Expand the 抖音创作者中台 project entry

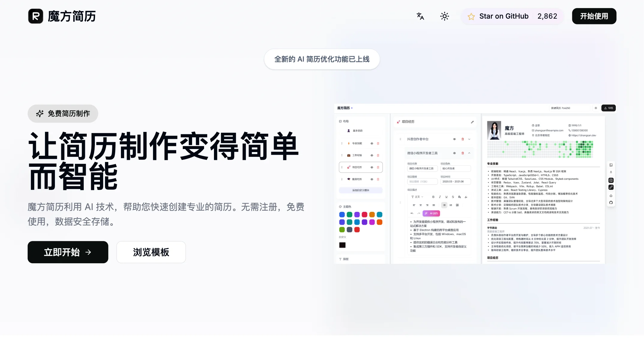(x=469, y=139)
